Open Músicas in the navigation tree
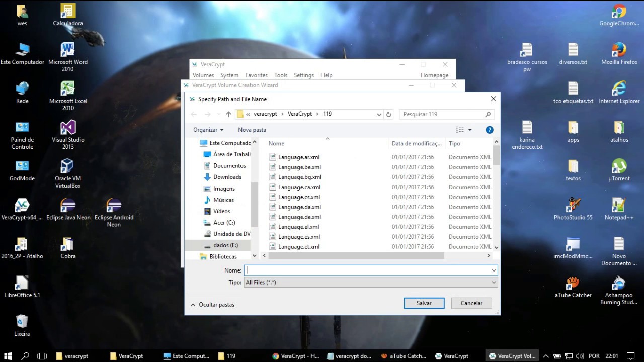Image resolution: width=644 pixels, height=362 pixels. pos(218,200)
